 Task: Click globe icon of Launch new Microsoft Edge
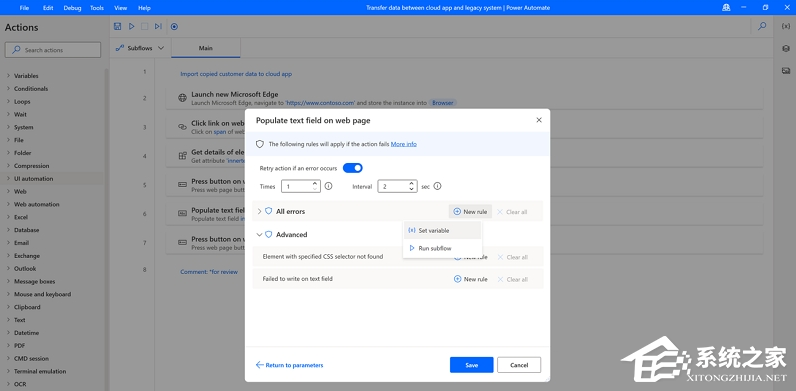coord(182,98)
